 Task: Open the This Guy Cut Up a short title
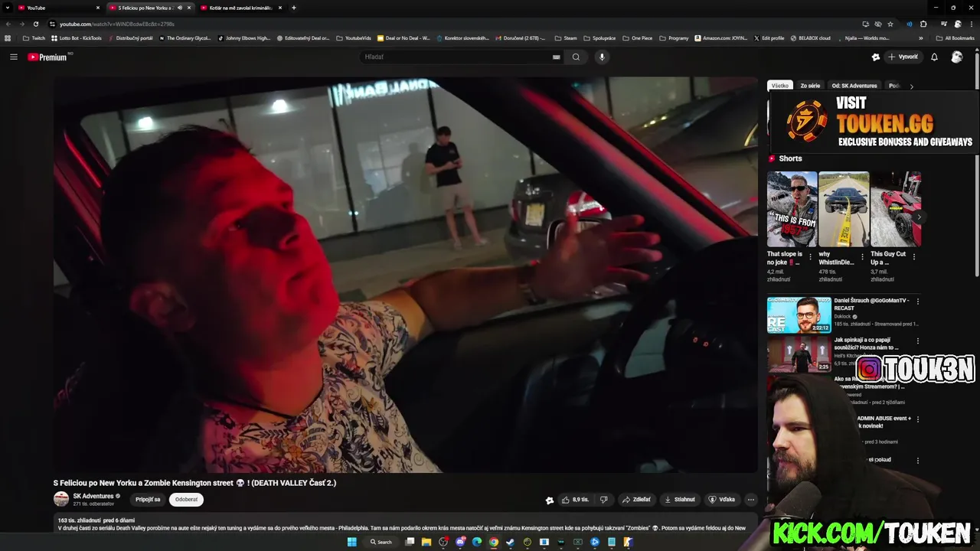tap(888, 257)
